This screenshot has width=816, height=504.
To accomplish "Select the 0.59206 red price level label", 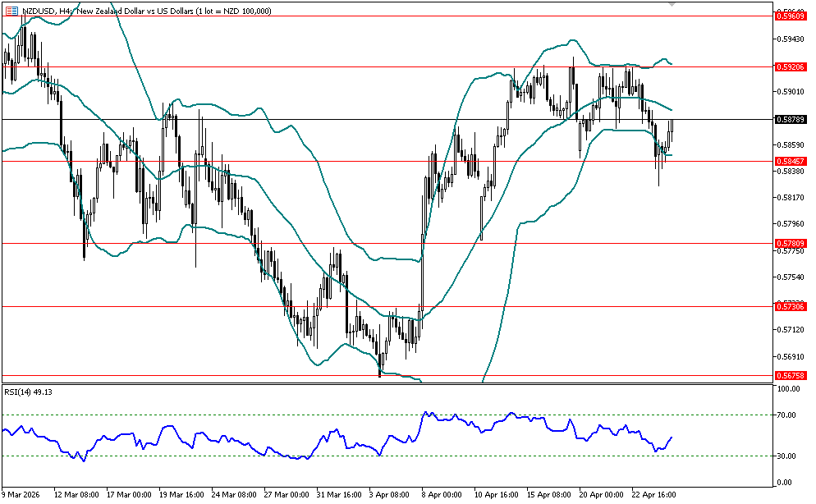I will click(x=790, y=66).
